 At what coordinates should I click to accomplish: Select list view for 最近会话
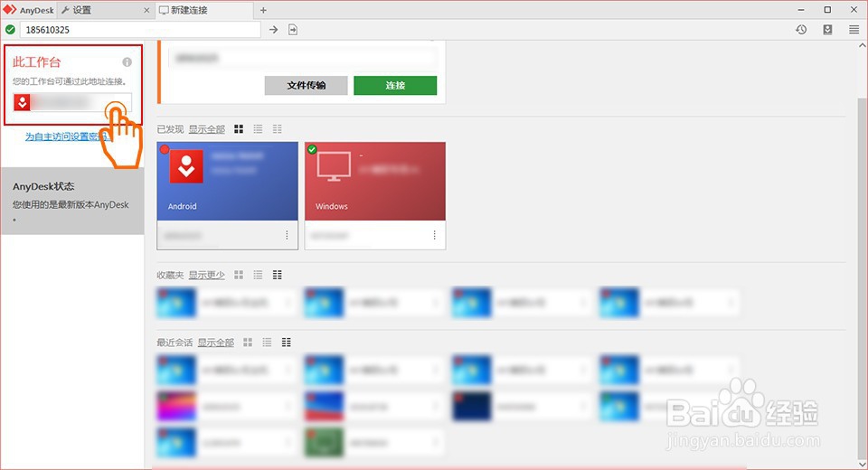click(x=267, y=343)
